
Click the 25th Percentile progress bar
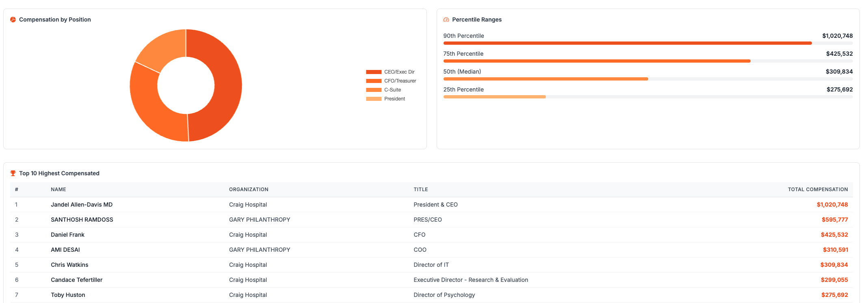(x=494, y=97)
